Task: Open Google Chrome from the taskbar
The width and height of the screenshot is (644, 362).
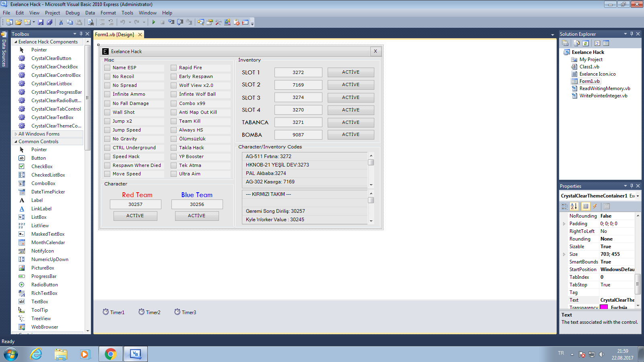Action: coord(110,354)
